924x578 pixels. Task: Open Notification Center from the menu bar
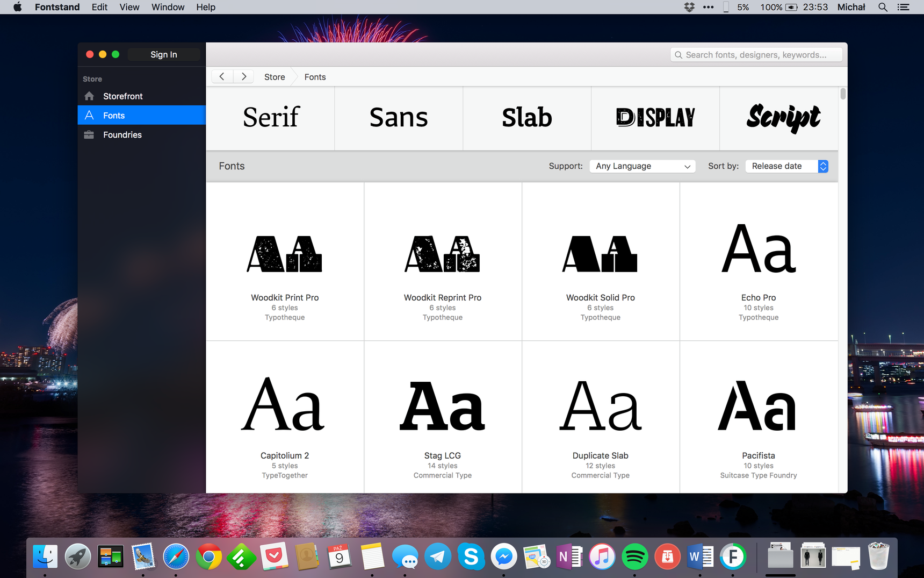coord(904,7)
